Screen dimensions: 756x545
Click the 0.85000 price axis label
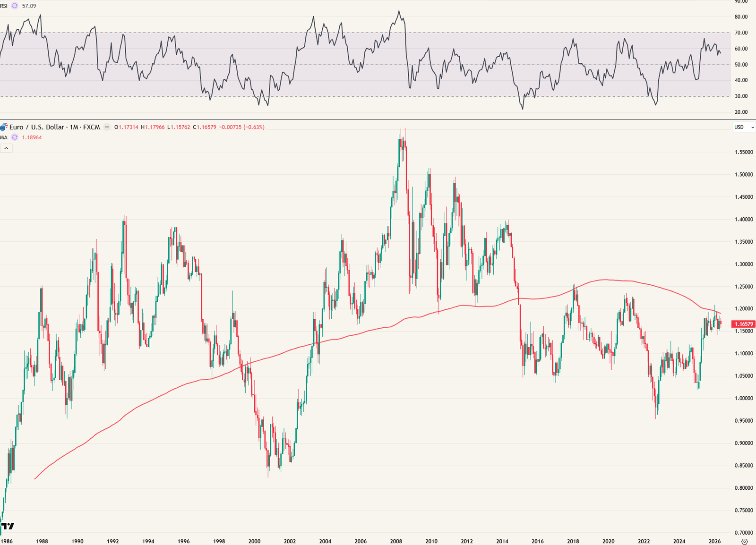744,466
